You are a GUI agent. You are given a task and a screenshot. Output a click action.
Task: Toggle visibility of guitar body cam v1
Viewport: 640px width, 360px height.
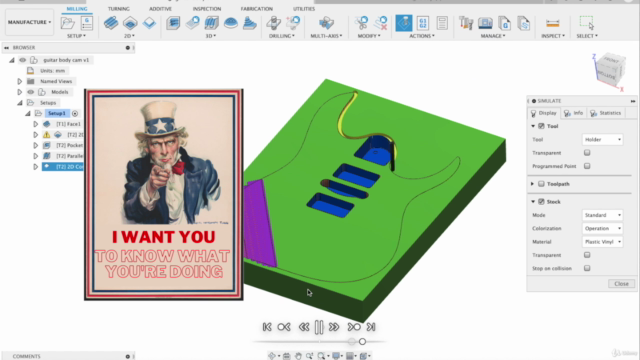coord(22,60)
